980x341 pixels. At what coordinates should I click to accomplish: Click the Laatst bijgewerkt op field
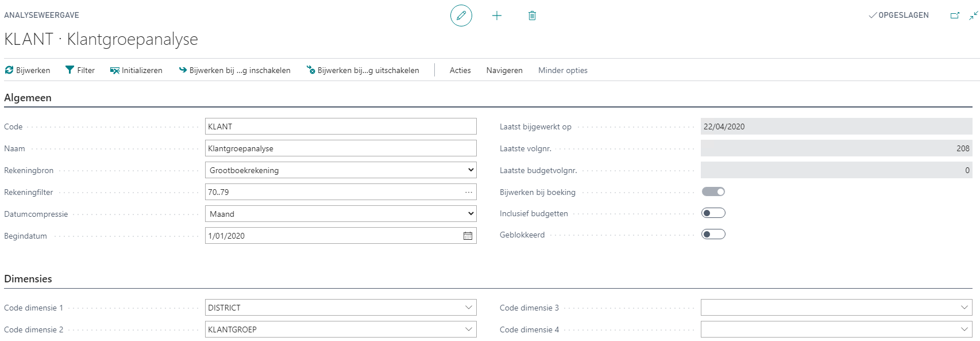836,127
